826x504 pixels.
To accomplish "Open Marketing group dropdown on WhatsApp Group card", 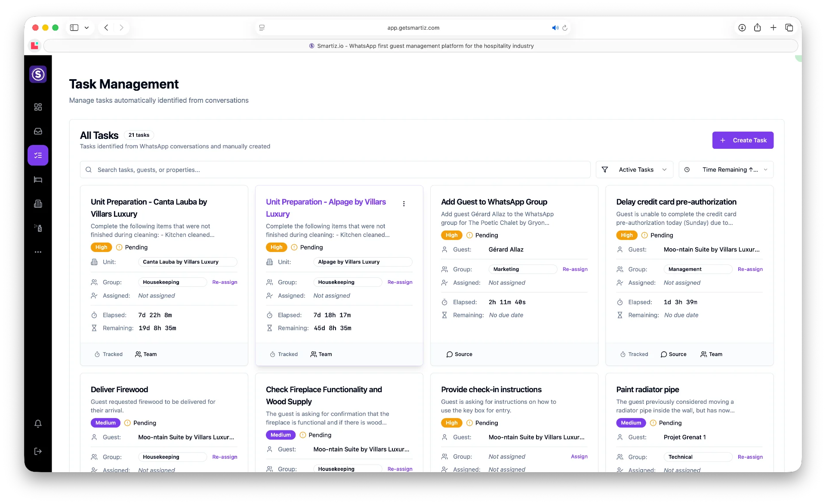I will [x=523, y=269].
